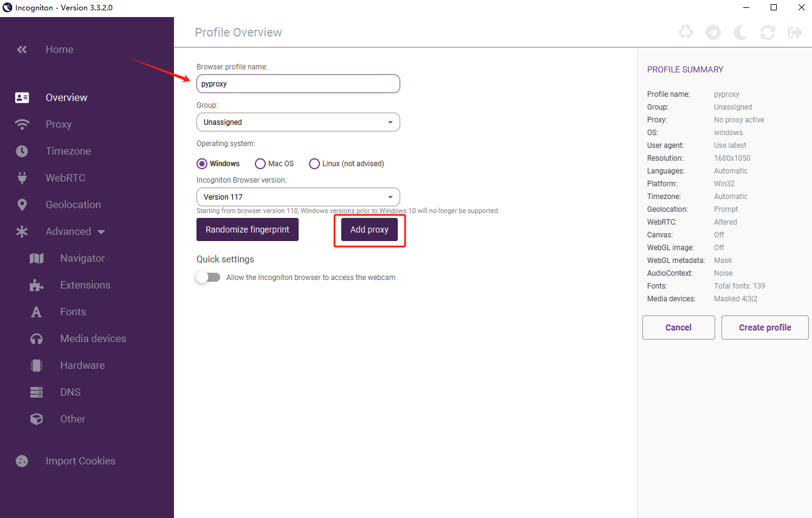Open Incogniton Browser version dropdown
This screenshot has height=518, width=812.
[298, 197]
